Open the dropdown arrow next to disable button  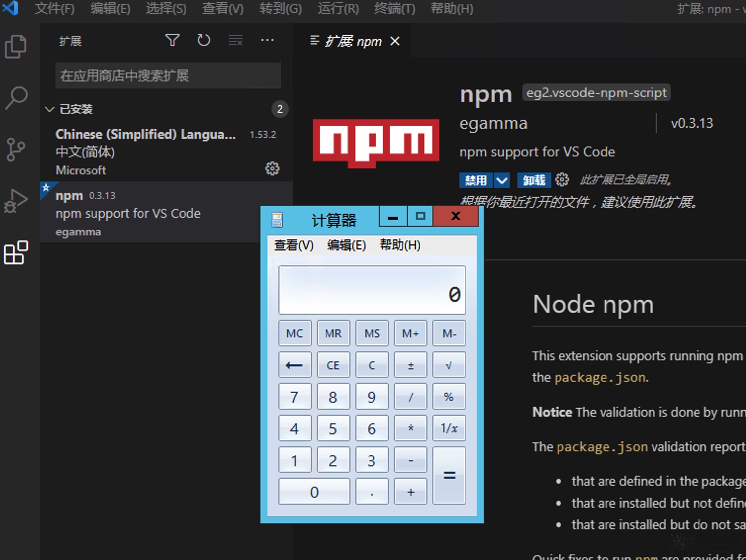(x=502, y=180)
